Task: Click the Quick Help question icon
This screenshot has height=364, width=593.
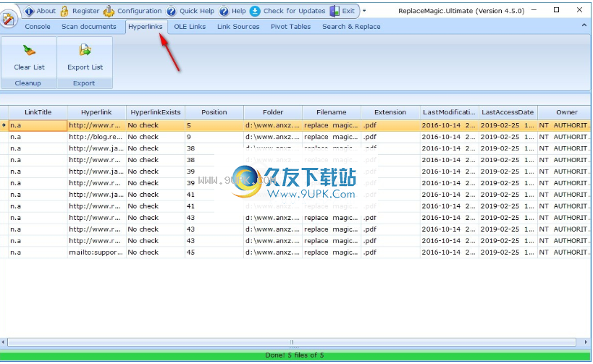Action: (x=172, y=12)
